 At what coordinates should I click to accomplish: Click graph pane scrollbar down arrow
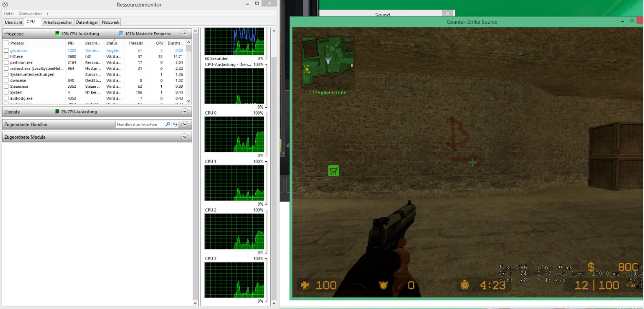coord(274,303)
